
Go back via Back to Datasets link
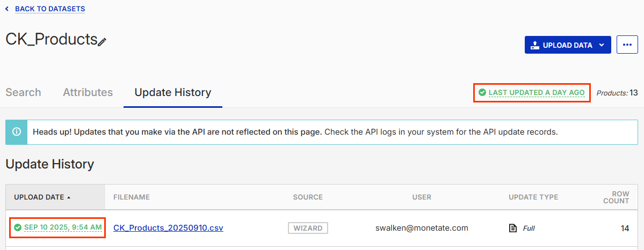(x=50, y=9)
